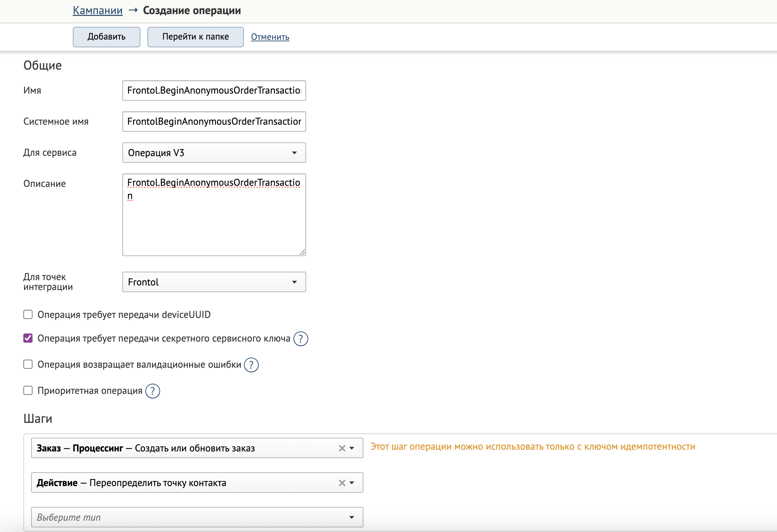Open the Выберите тип step dropdown
Image resolution: width=777 pixels, height=532 pixels.
coord(197,518)
